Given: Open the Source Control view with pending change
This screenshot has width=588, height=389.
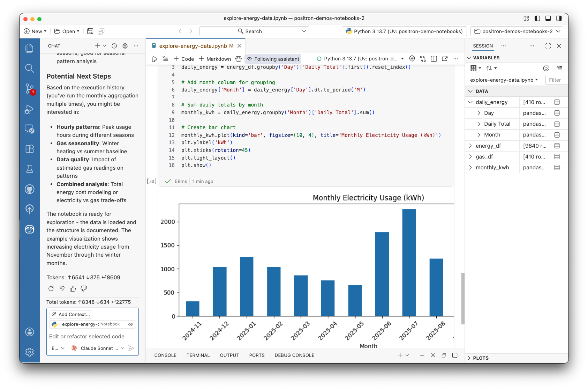Looking at the screenshot, I should point(30,89).
